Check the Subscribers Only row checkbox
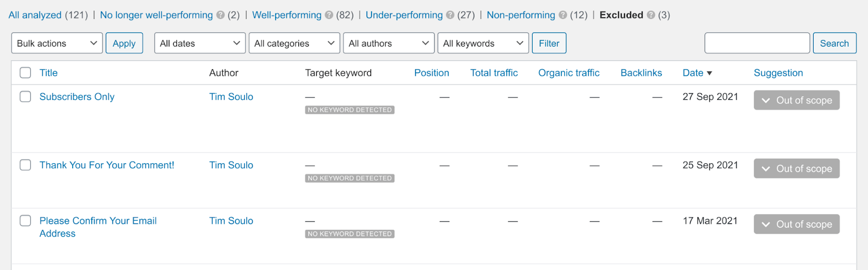 pos(25,97)
